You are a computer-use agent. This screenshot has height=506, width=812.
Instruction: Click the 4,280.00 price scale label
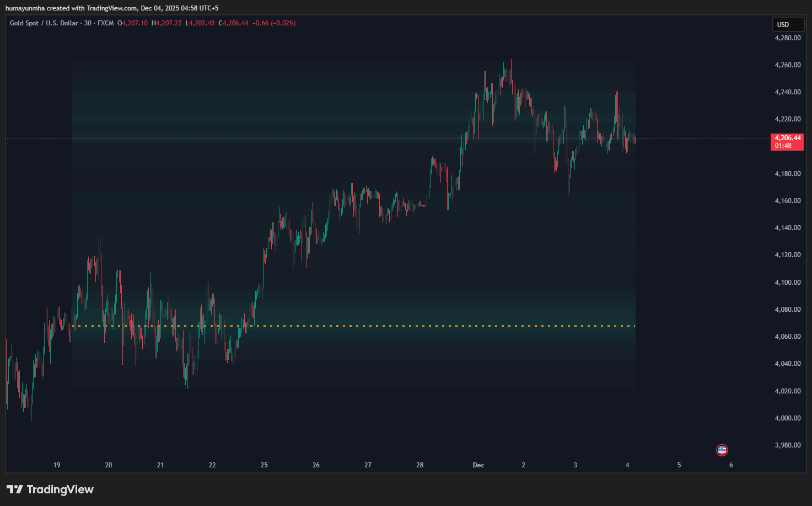[x=788, y=38]
